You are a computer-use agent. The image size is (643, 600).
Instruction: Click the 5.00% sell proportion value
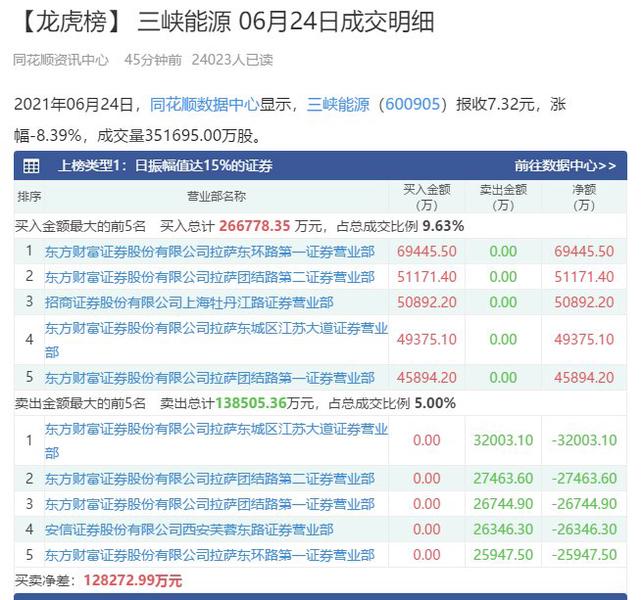[435, 403]
